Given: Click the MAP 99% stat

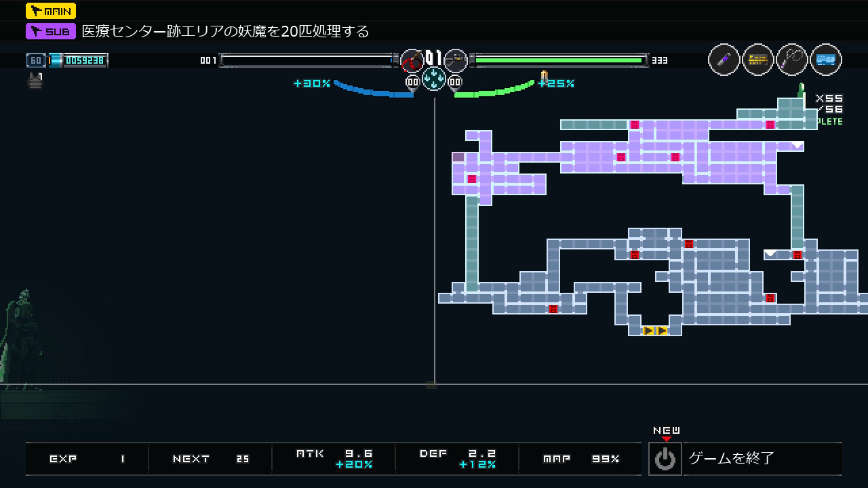Looking at the screenshot, I should pyautogui.click(x=580, y=459).
